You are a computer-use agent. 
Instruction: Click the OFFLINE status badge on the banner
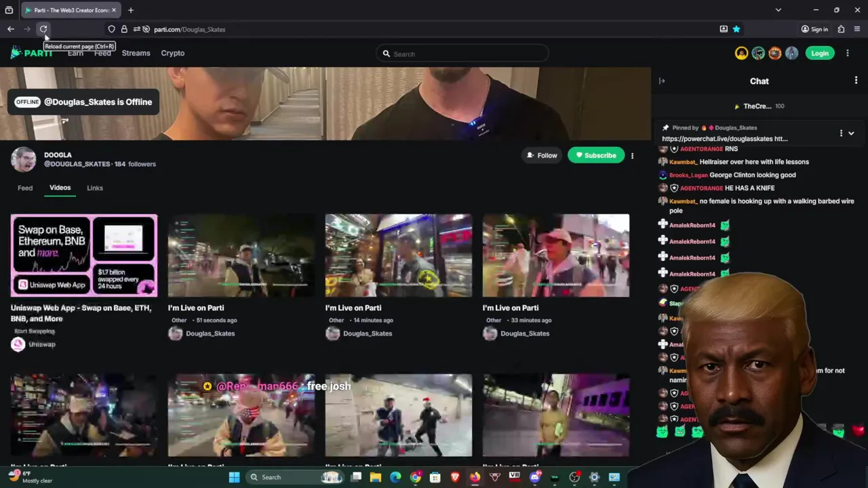[28, 102]
